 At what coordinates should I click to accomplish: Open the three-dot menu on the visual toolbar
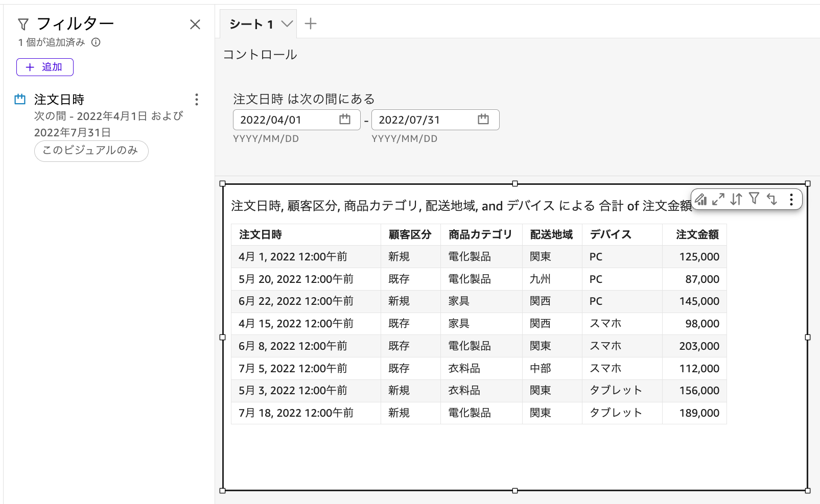(x=791, y=200)
